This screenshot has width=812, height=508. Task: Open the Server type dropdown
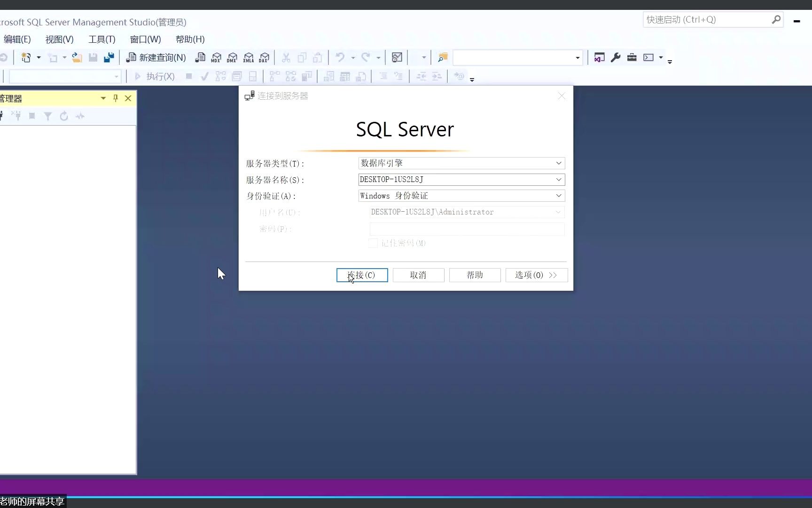point(559,163)
